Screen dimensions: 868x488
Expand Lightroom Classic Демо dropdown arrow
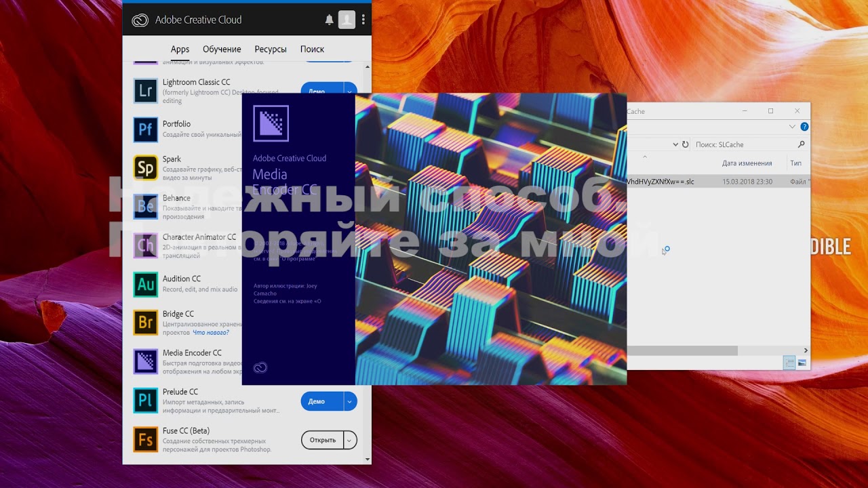tap(350, 91)
